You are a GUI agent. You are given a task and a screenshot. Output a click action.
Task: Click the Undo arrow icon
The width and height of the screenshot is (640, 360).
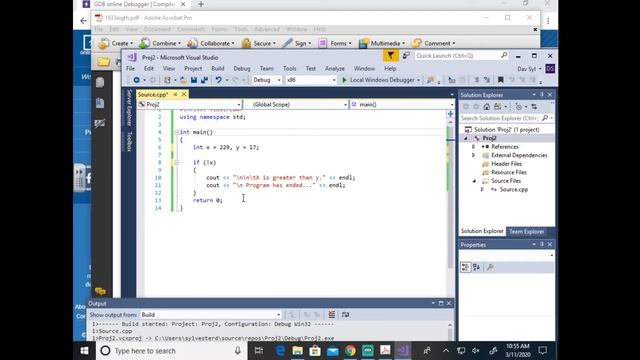click(219, 80)
